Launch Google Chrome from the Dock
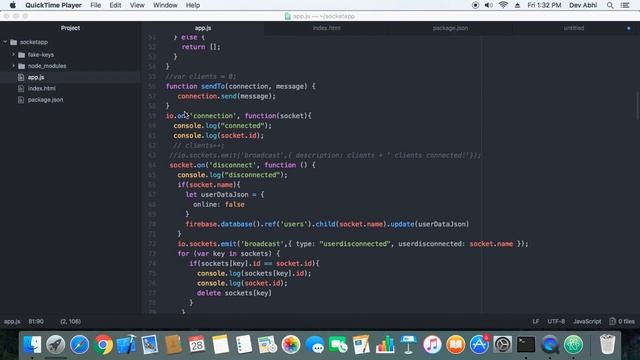Screen dimensions: 640x360 (103, 345)
